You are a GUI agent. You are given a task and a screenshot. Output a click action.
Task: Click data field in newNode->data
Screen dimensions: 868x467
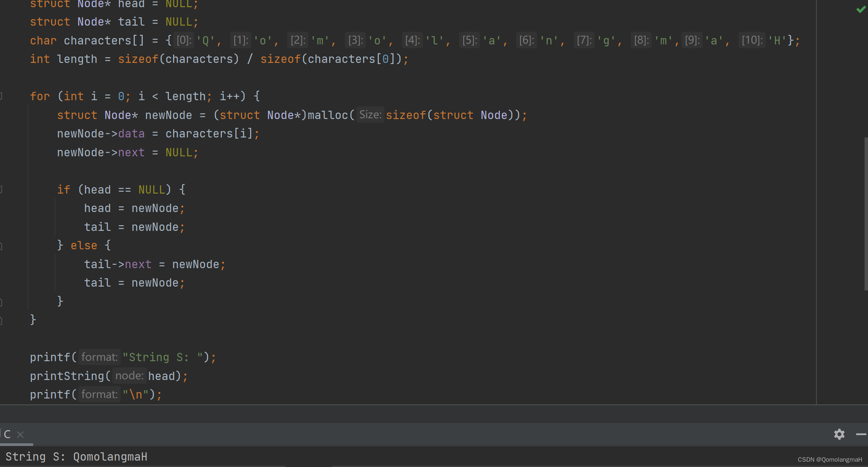point(131,134)
